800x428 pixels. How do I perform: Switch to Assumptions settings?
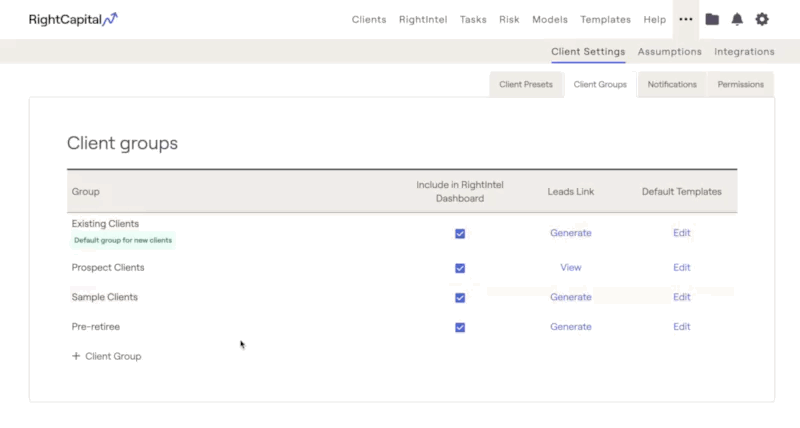[669, 52]
